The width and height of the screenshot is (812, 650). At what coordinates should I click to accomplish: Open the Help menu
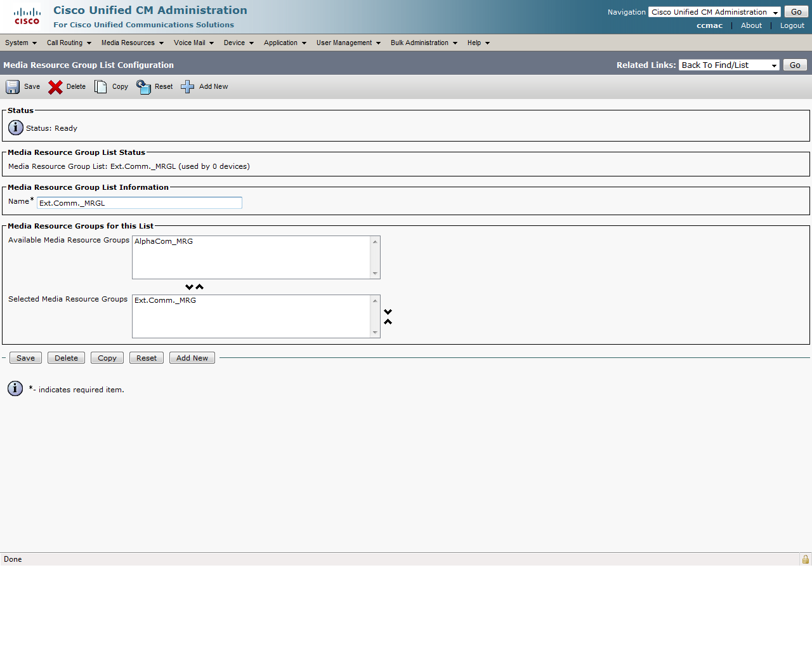(x=478, y=43)
